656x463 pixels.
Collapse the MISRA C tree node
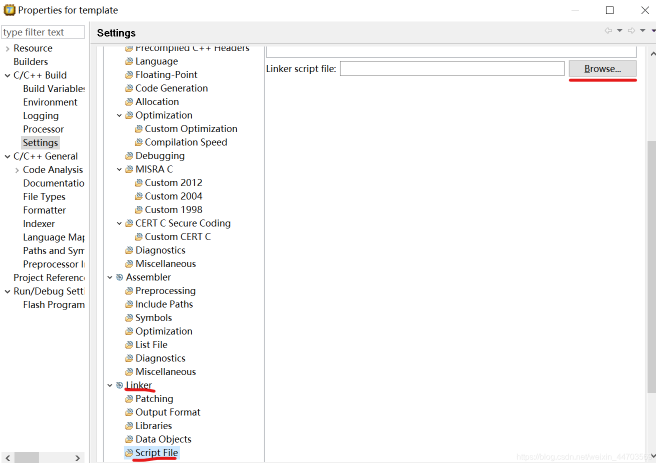point(119,169)
